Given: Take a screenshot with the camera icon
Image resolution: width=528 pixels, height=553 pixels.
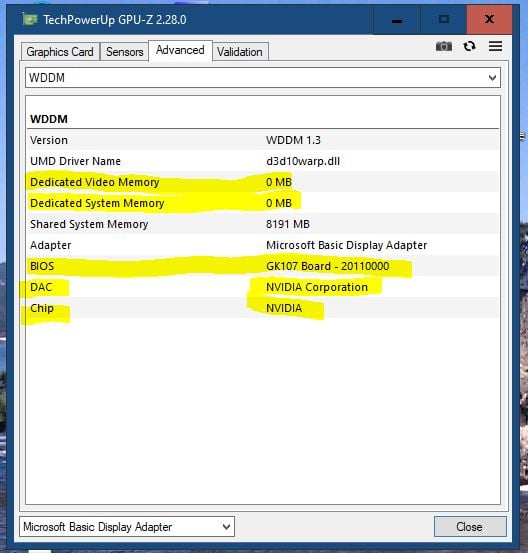Looking at the screenshot, I should [x=444, y=46].
